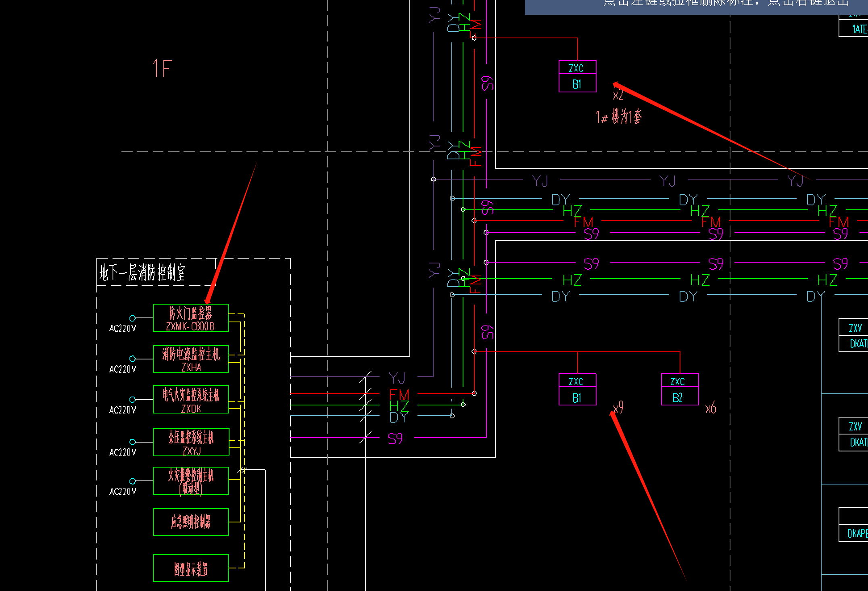Select the 应急照明控制器 device box

point(191,522)
